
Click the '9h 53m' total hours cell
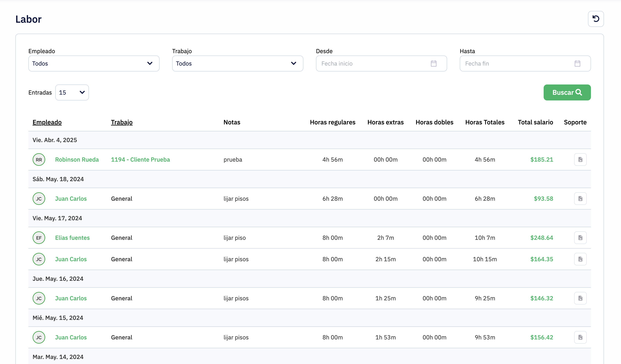point(485,338)
